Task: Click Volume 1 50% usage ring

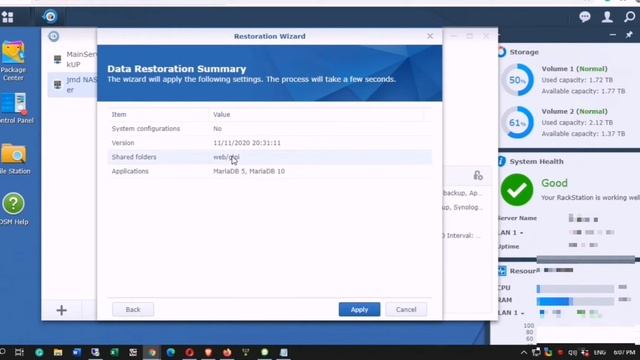Action: point(517,80)
